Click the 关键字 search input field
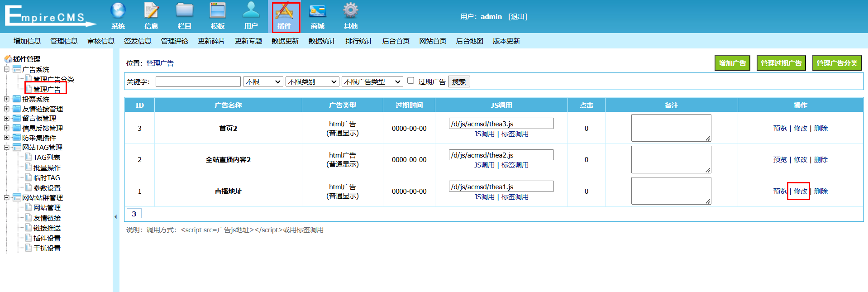This screenshot has height=292, width=868. [x=198, y=81]
